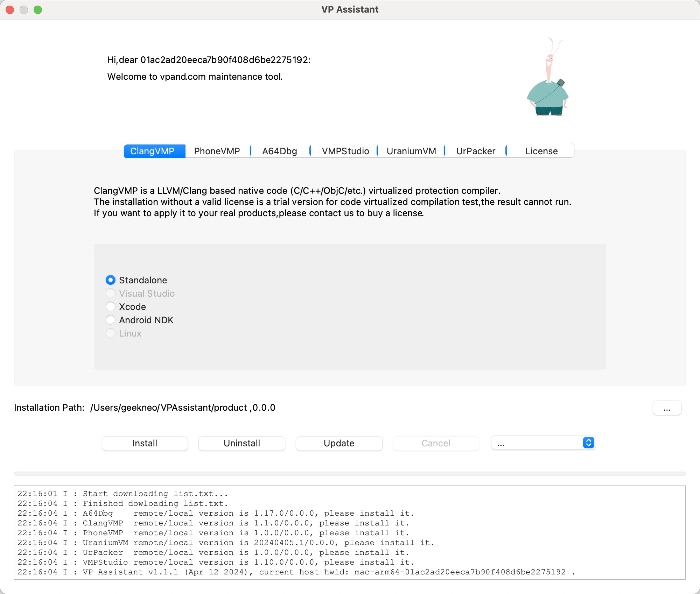Open the A64Dbg tab
The width and height of the screenshot is (700, 594).
280,151
